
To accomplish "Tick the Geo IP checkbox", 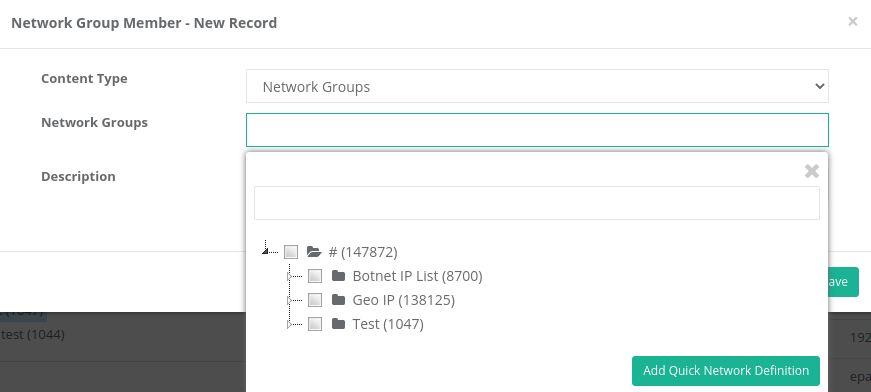I will (315, 300).
